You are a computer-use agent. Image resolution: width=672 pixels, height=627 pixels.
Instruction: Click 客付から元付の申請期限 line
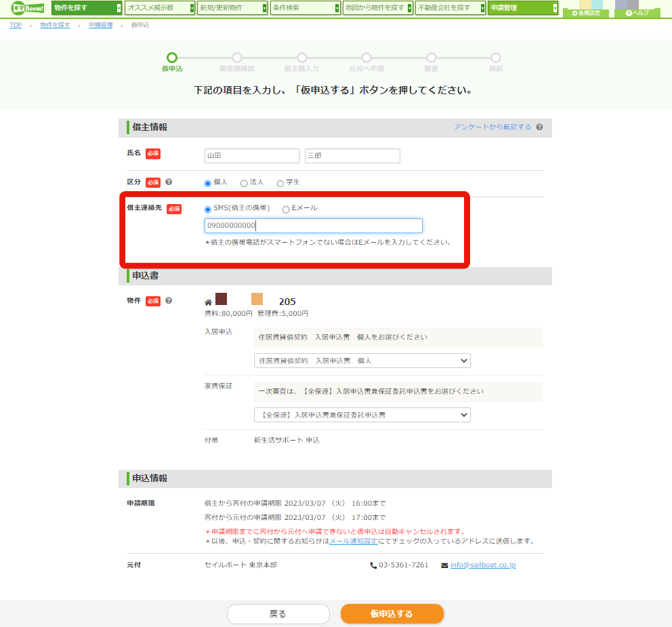tap(295, 517)
